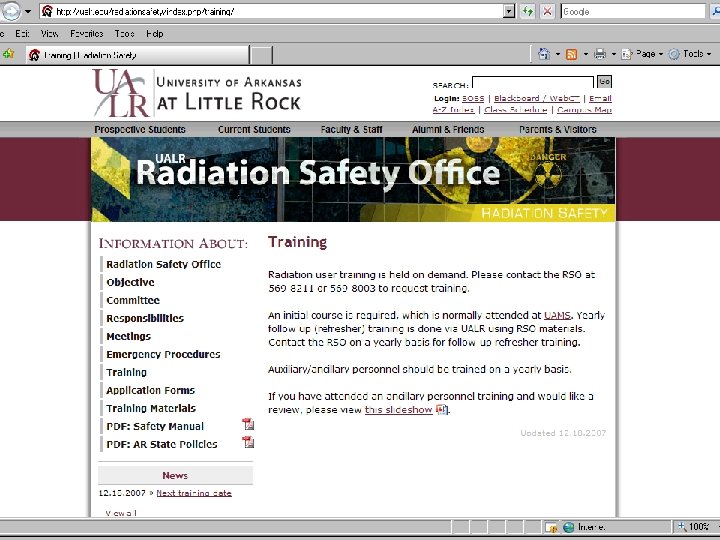The image size is (720, 540).
Task: Open the Campus Map link
Action: tap(585, 110)
